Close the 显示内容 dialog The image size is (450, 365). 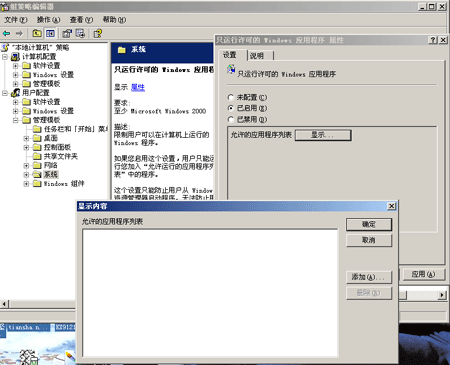(392, 206)
